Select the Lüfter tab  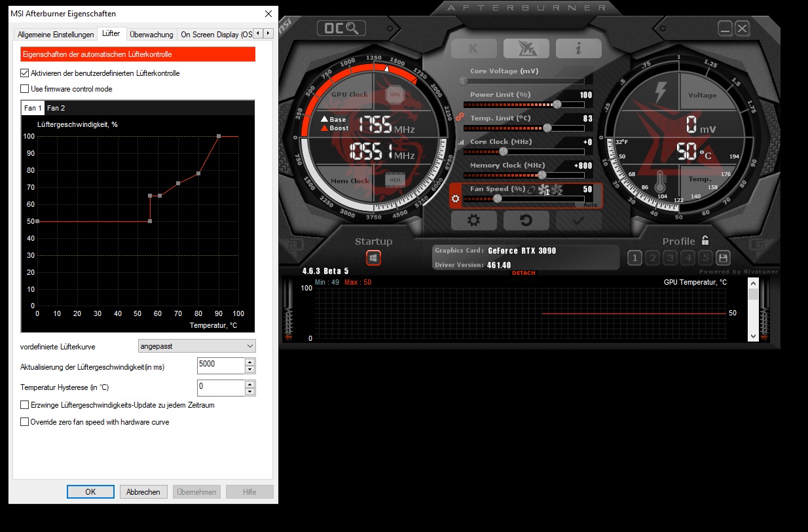111,33
